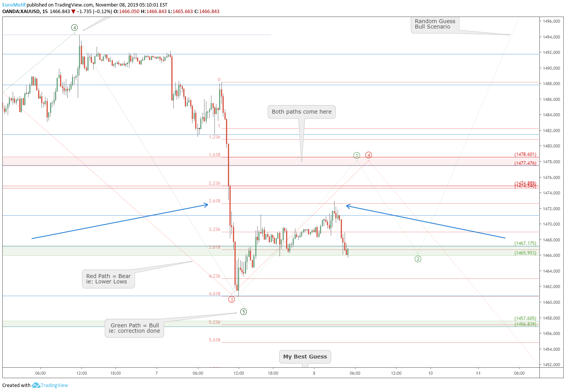
Task: Click the 1477.476 price label
Action: (525, 163)
